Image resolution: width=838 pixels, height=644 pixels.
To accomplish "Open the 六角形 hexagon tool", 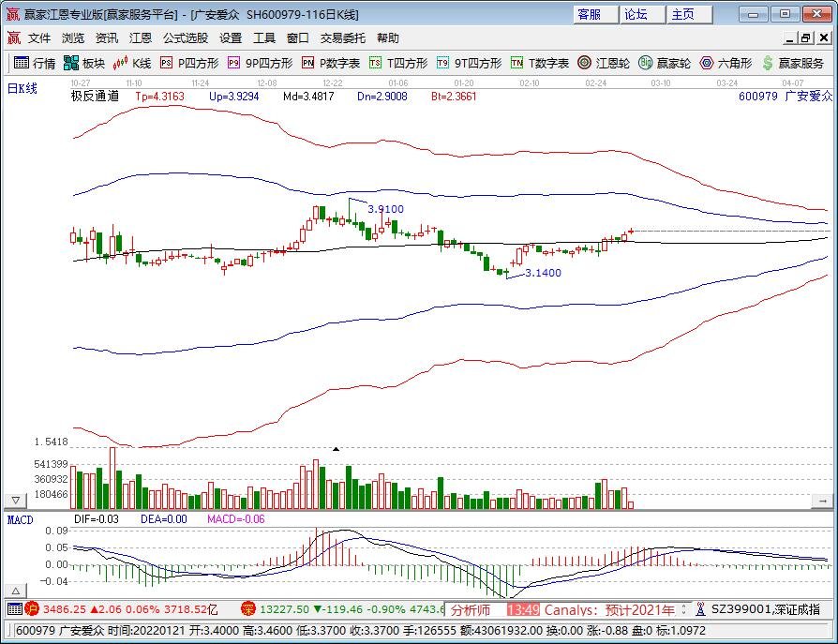I will (x=726, y=63).
